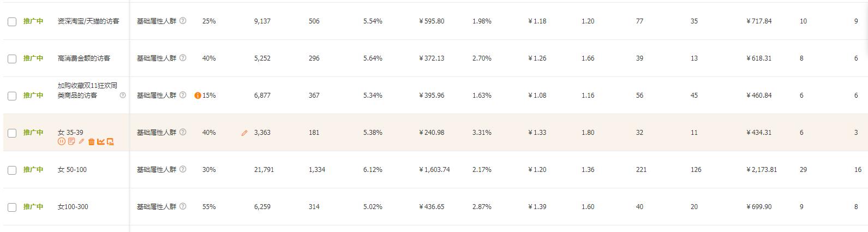Tick the checkbox for 女 50-100
Viewport: 868px width, 232px height.
(12, 170)
